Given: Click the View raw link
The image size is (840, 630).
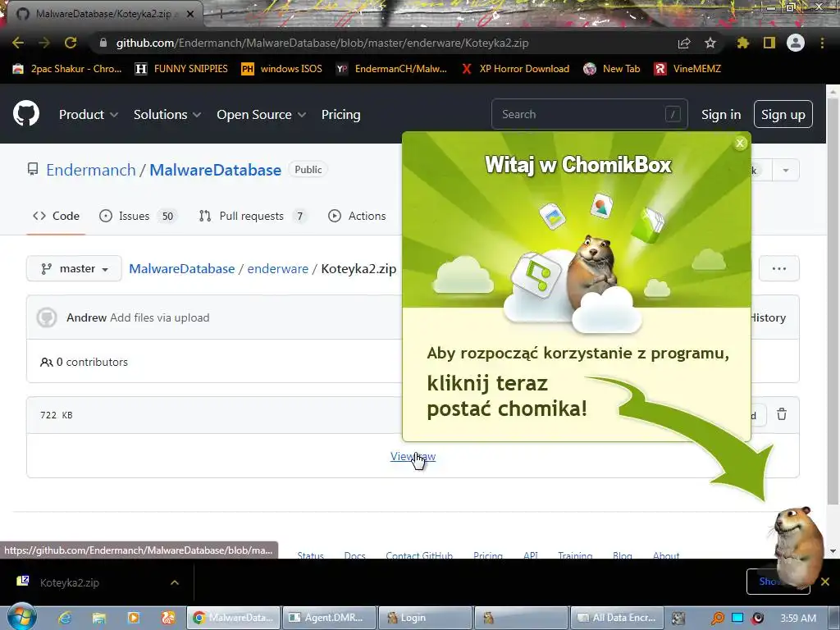Looking at the screenshot, I should tap(413, 456).
